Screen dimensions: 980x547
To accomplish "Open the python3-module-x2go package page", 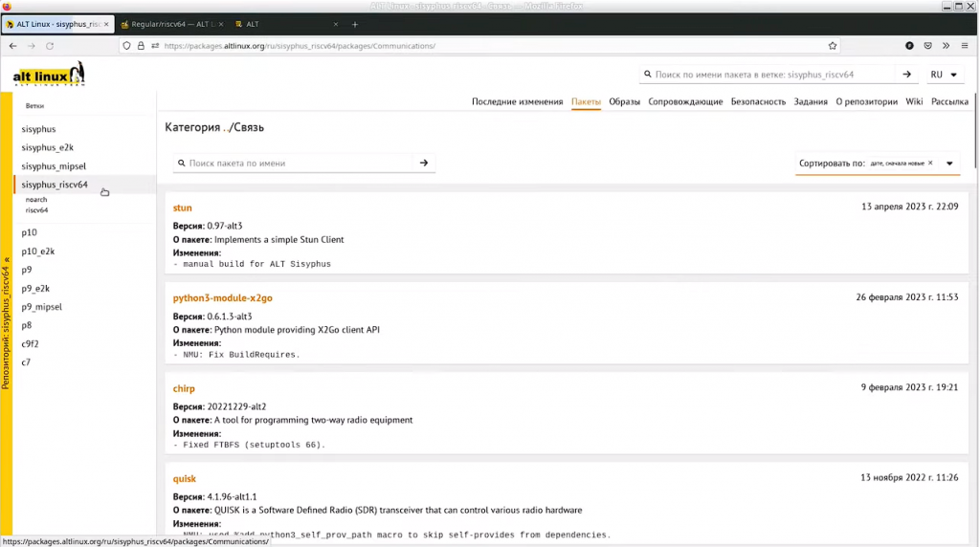I will click(222, 297).
